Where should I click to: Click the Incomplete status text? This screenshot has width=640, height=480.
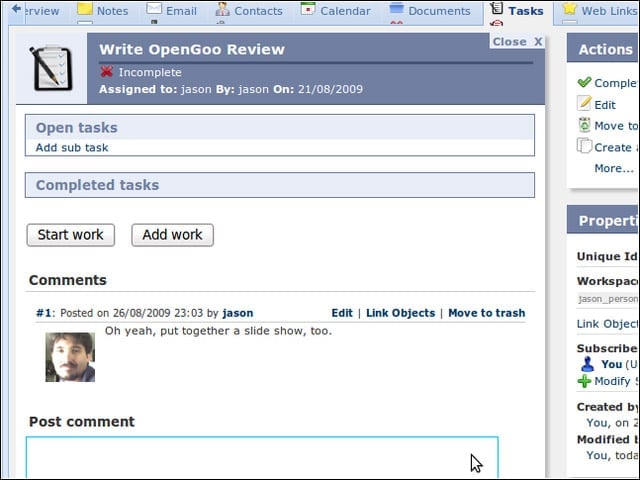pos(150,72)
